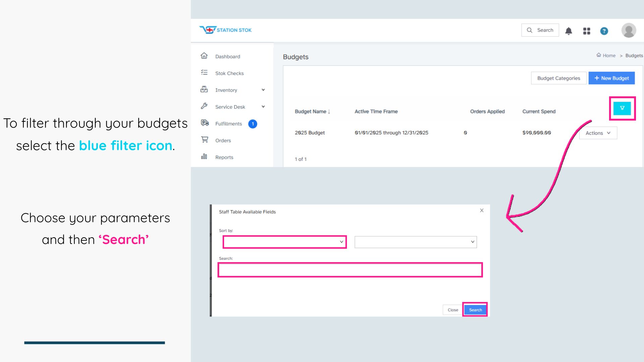The height and width of the screenshot is (362, 644).
Task: Open the first Sort by dropdown
Action: [x=284, y=242]
